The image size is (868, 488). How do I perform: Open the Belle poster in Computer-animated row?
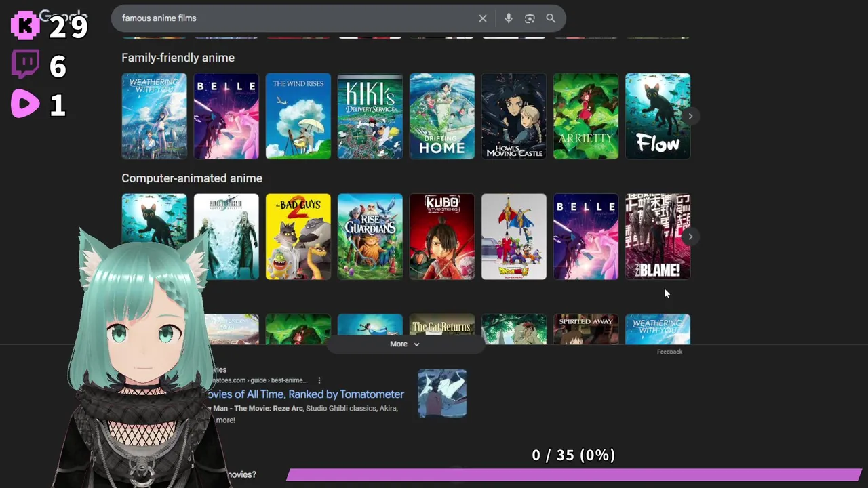585,237
